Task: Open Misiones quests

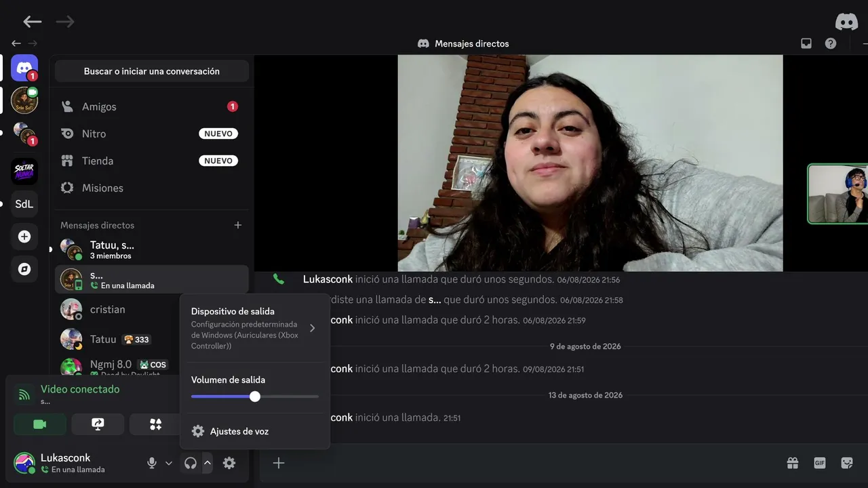Action: tap(152, 188)
